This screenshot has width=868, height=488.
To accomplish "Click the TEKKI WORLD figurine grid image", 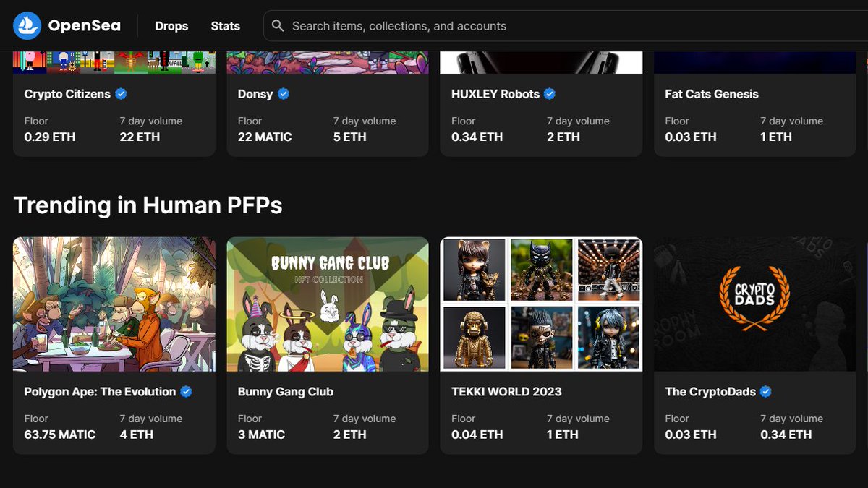I will 541,304.
